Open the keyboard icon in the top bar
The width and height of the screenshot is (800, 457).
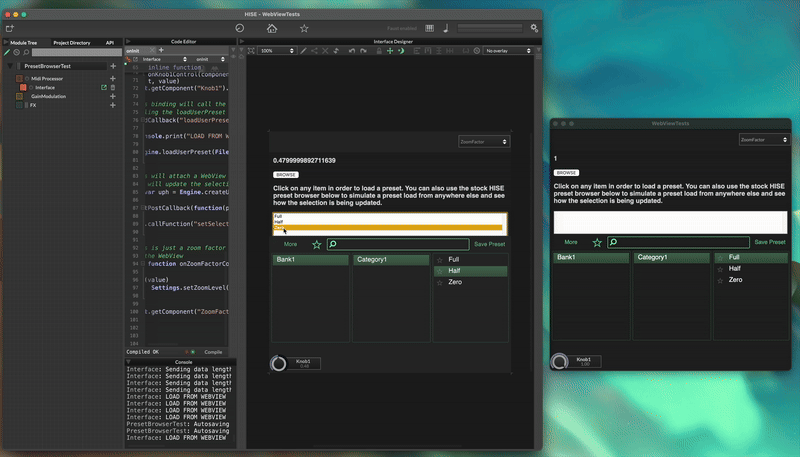pos(429,28)
